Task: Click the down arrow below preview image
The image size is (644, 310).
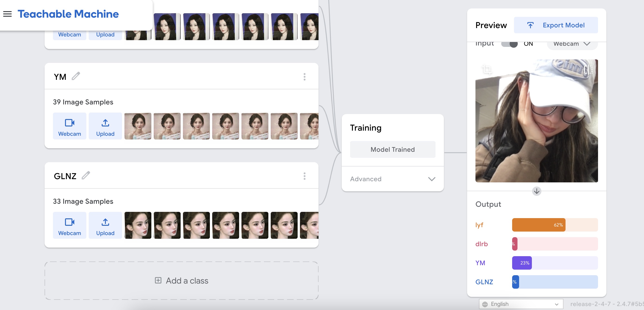Action: tap(537, 191)
